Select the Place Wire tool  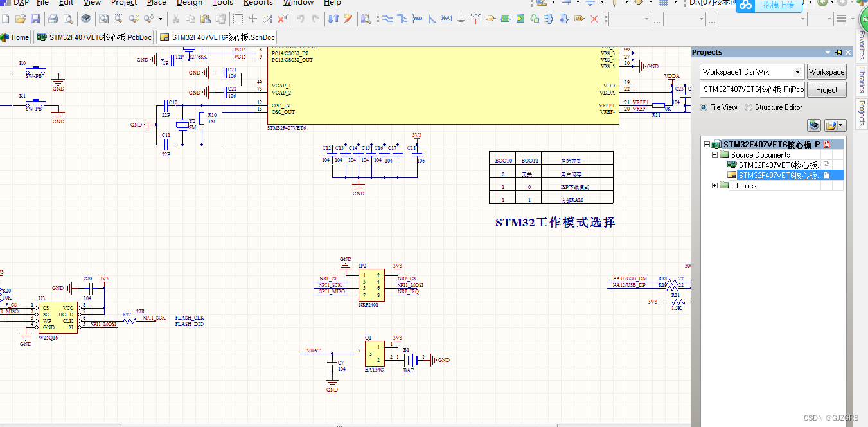(x=386, y=18)
